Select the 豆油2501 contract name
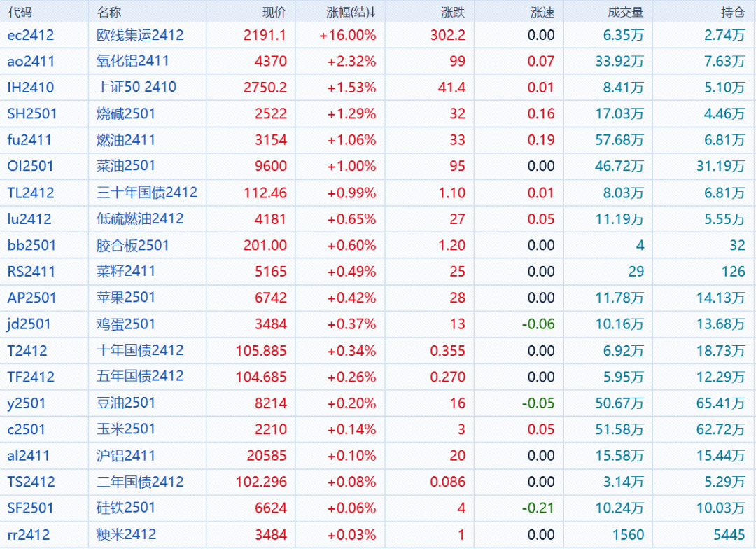Viewport: 756px width, 549px height. [126, 403]
